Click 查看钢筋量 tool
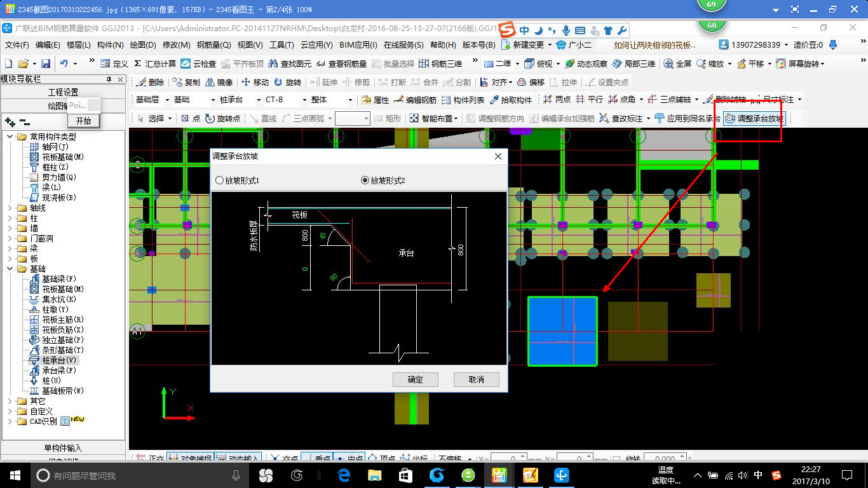The image size is (868, 488). (341, 64)
